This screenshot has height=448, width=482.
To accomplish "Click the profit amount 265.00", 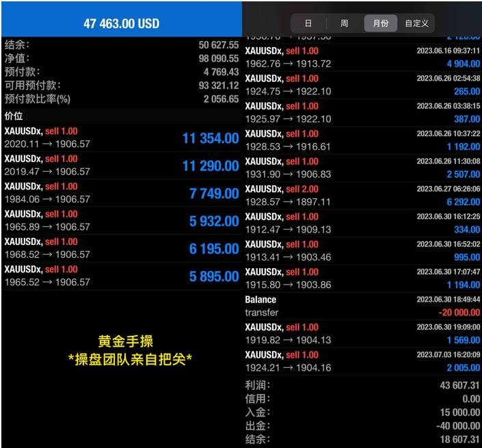I will pos(467,92).
